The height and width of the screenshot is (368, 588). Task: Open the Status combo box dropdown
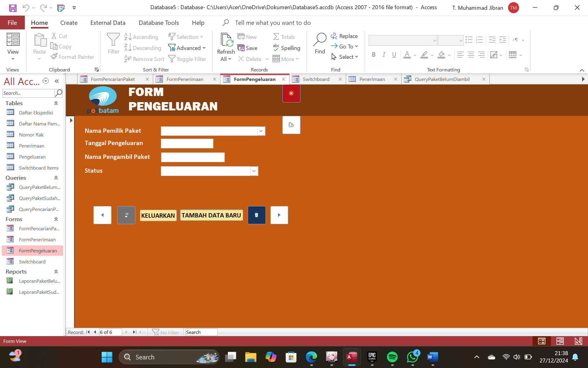[x=254, y=171]
